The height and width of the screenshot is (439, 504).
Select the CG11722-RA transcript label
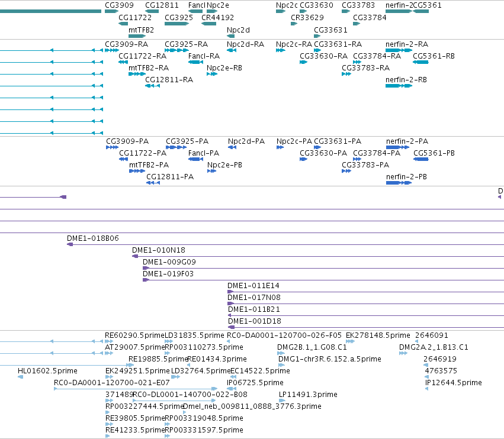[142, 56]
